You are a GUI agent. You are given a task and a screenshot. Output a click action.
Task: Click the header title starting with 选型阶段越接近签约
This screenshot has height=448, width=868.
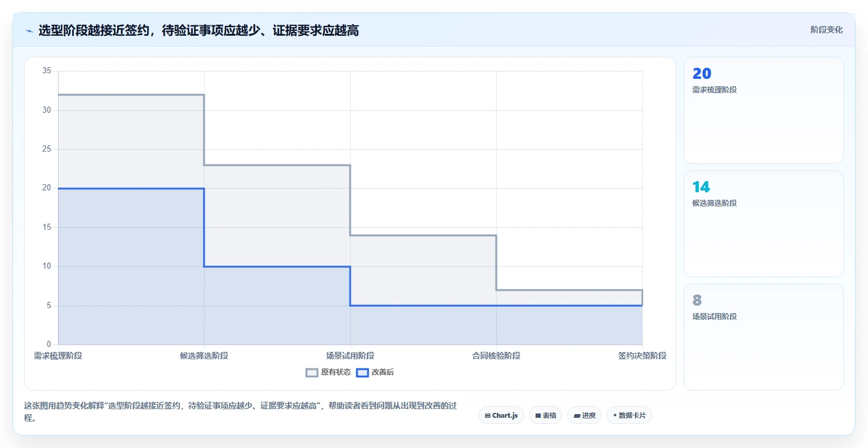pyautogui.click(x=199, y=30)
